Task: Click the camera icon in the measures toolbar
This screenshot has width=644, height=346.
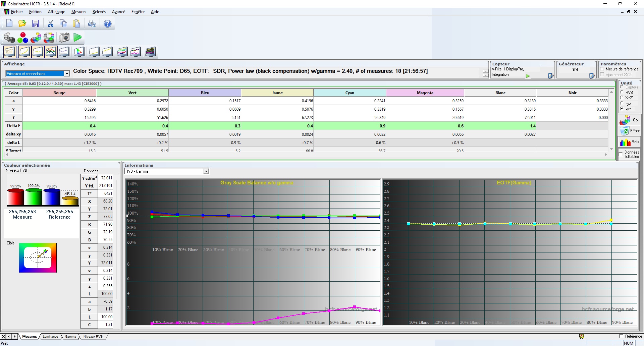Action: coord(64,38)
